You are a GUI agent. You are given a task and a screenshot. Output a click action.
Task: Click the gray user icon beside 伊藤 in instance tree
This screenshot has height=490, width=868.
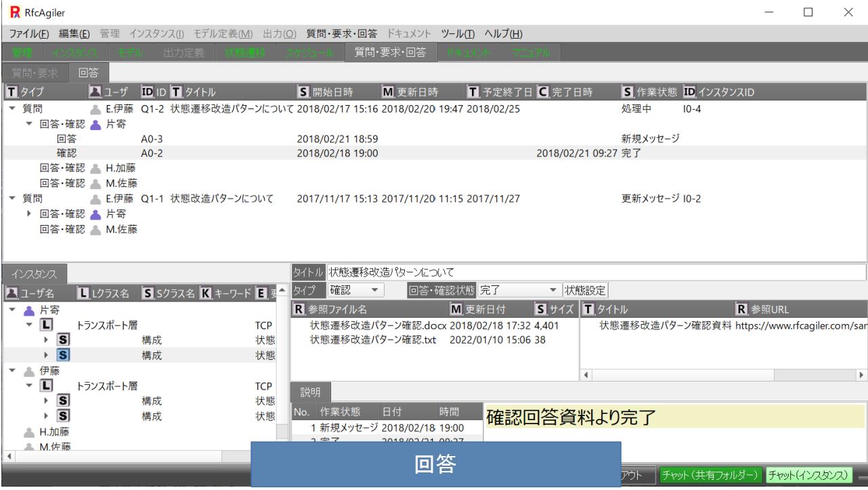[x=28, y=370]
